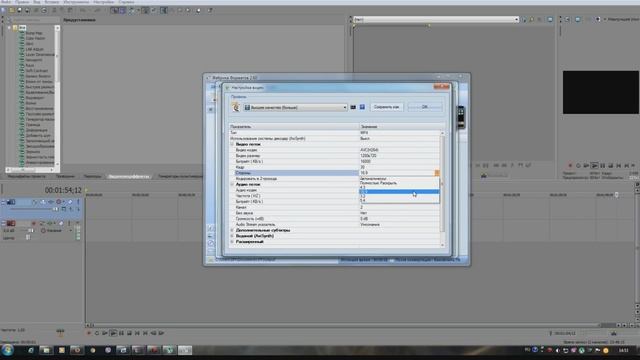Click Play in the preview window transport
Viewport: 640px width, 360px height.
point(595,165)
